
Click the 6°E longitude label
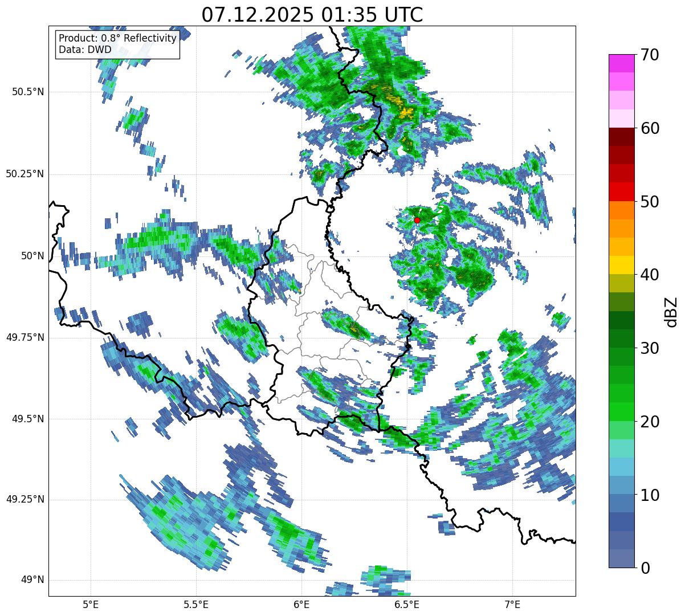[x=301, y=604]
